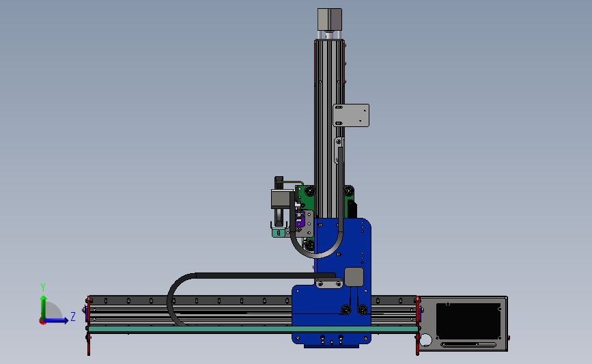This screenshot has height=364, width=592.
Task: Select the stepper motor atop the vertical column
Action: [330, 19]
